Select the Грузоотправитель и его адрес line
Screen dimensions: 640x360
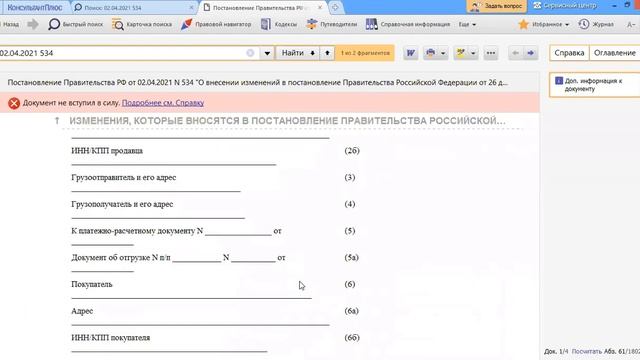coord(124,178)
